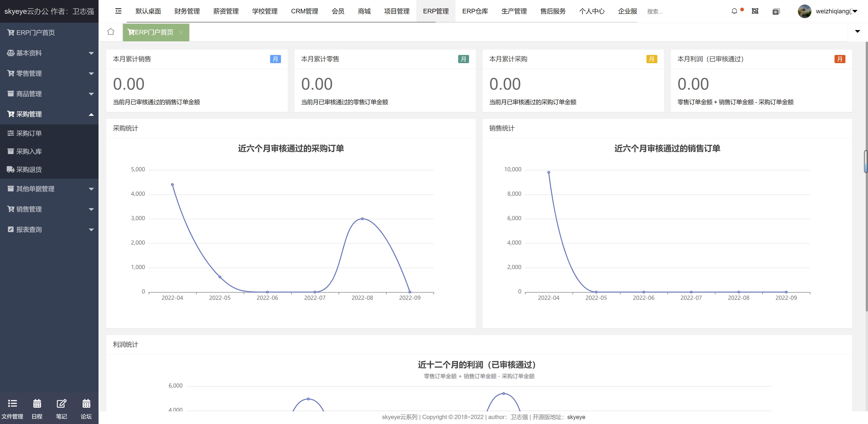Click the fullscreen toggle icon in header
This screenshot has height=424, width=868.
coord(755,11)
